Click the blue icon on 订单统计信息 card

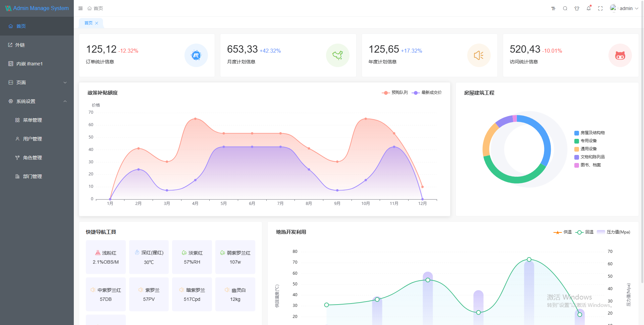click(x=196, y=55)
